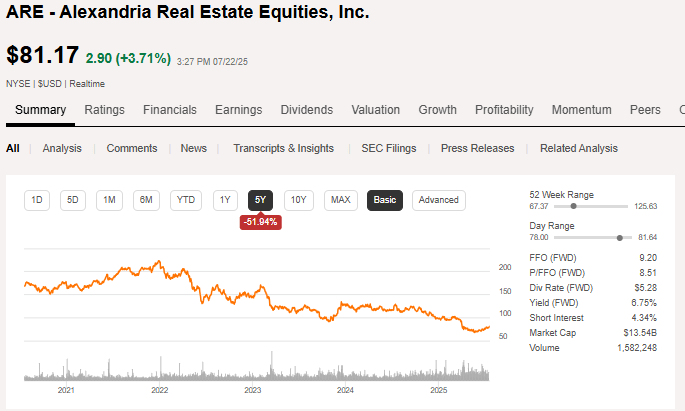
Task: Show the 6M price chart
Action: (146, 200)
